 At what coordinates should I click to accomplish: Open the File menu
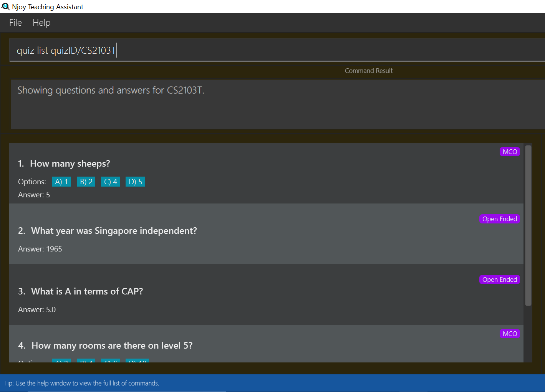[x=15, y=23]
